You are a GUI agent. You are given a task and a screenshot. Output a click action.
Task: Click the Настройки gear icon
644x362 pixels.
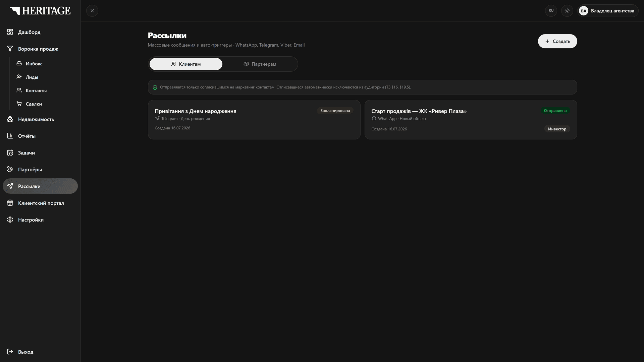tap(10, 220)
